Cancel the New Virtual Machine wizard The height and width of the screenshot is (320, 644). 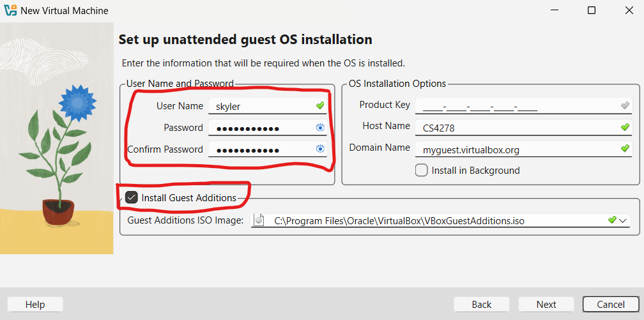click(x=610, y=305)
